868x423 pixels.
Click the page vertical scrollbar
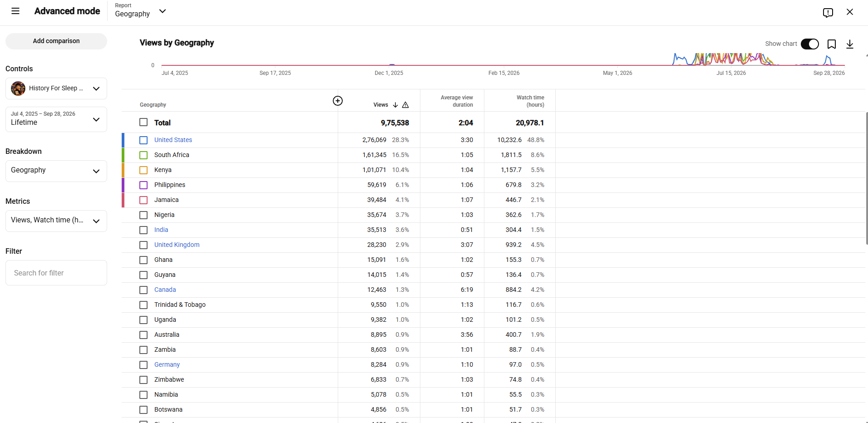(867, 178)
